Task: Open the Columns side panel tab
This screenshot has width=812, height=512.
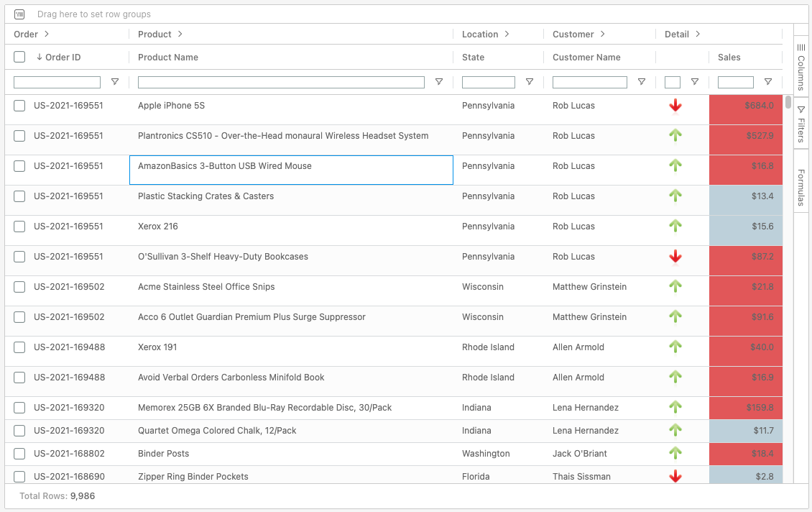Action: coord(801,66)
